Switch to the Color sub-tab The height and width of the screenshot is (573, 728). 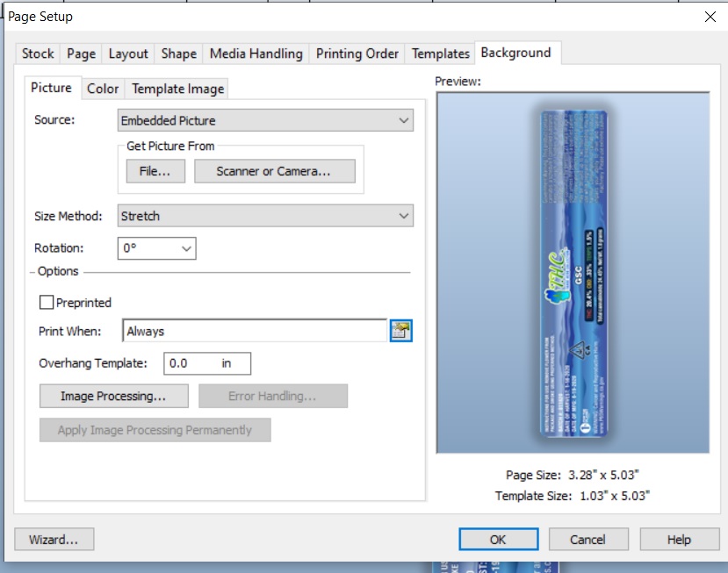[103, 89]
